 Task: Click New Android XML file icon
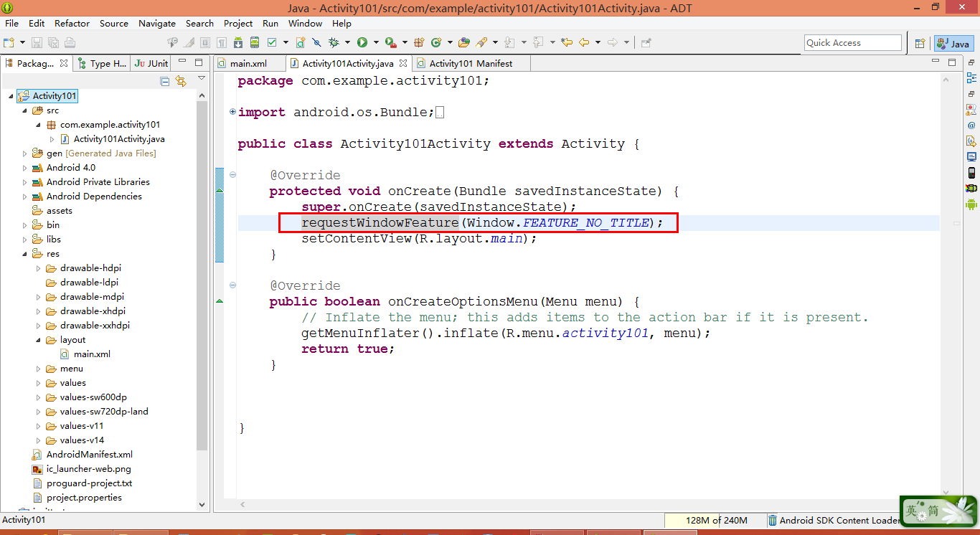pyautogui.click(x=301, y=42)
